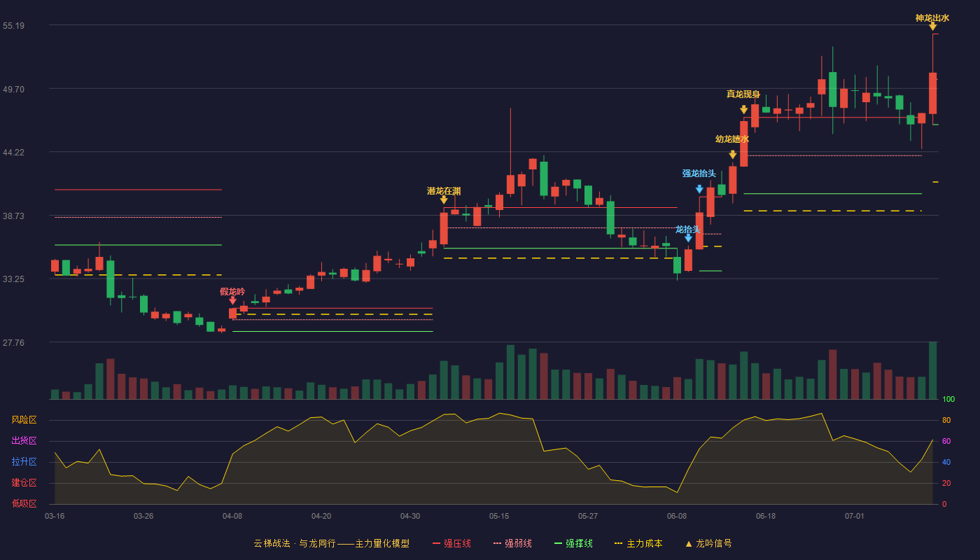Click the 38.73 price axis label
This screenshot has height=560, width=980.
click(x=13, y=216)
